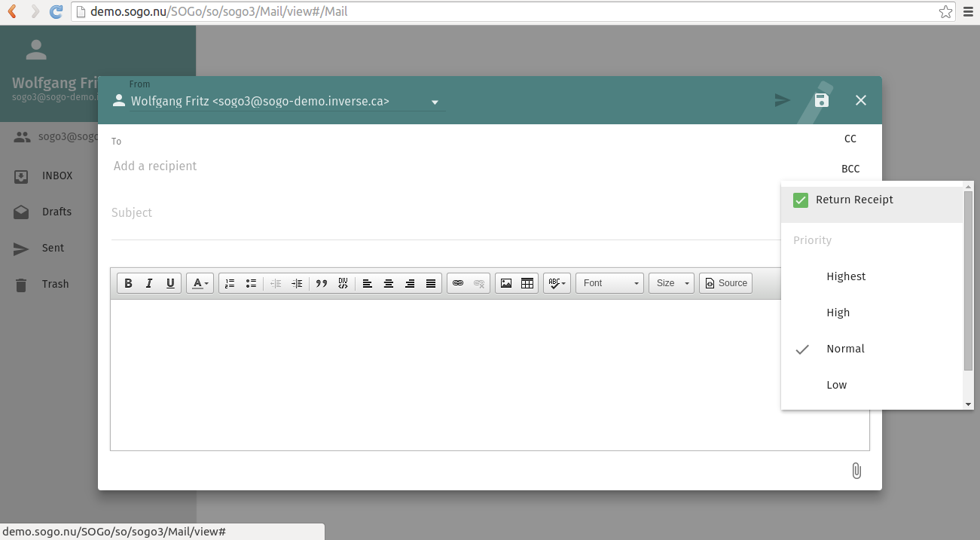Toggle bold formatting in the editor
Image resolution: width=980 pixels, height=540 pixels.
[x=128, y=283]
